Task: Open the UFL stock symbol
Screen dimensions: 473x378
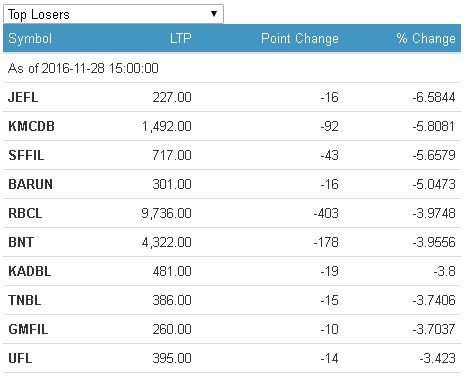Action: click(x=20, y=358)
